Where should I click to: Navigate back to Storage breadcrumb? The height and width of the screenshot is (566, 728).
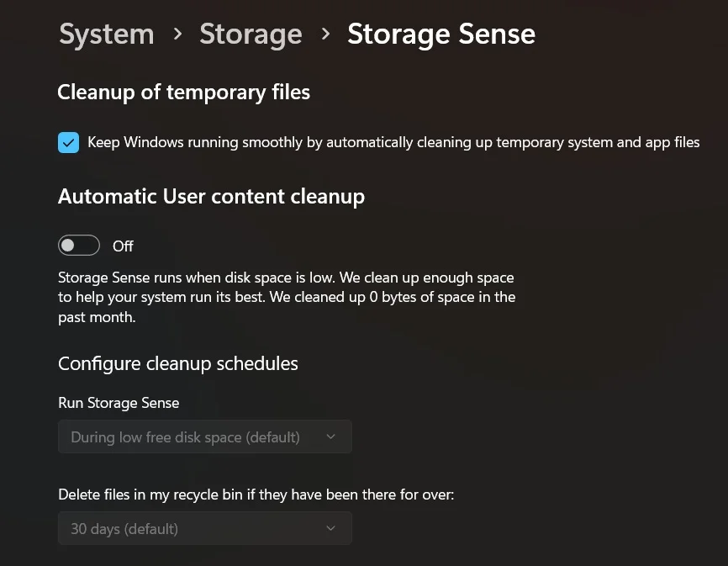coord(251,34)
